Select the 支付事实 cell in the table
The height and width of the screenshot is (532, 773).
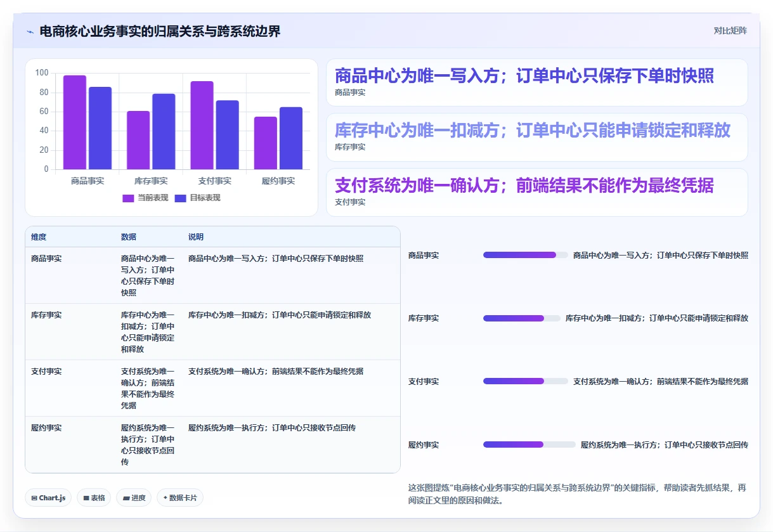click(x=46, y=372)
